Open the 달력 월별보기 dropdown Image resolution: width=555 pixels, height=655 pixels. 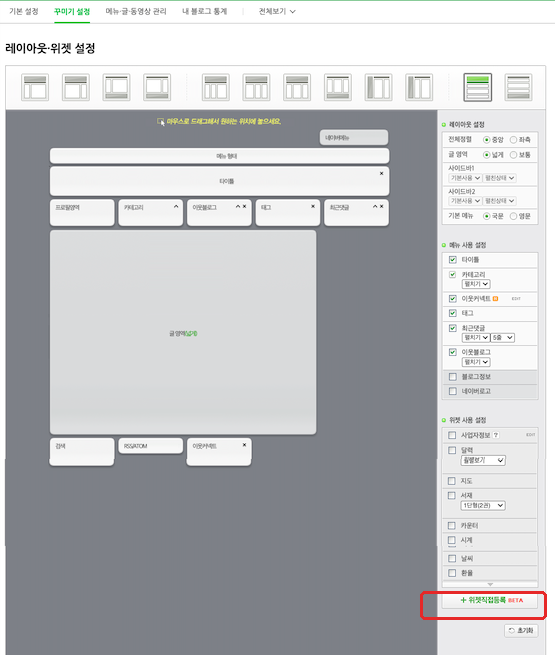[x=483, y=460]
